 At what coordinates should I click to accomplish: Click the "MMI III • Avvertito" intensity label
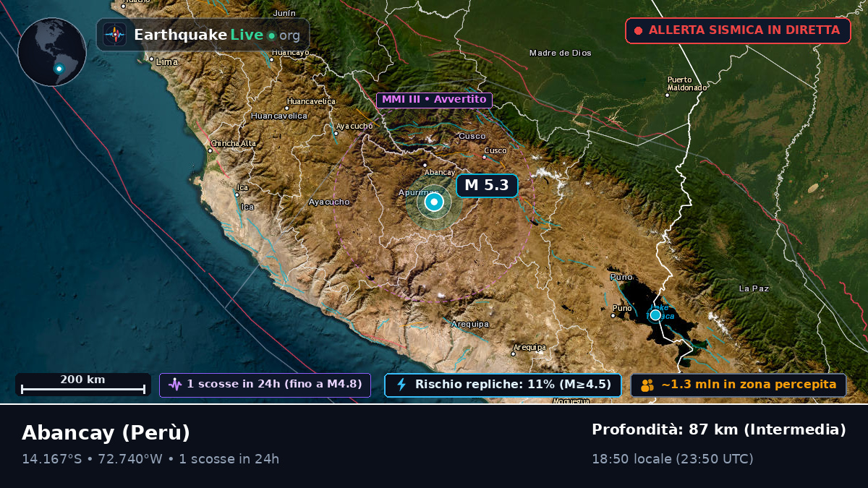[x=434, y=100]
